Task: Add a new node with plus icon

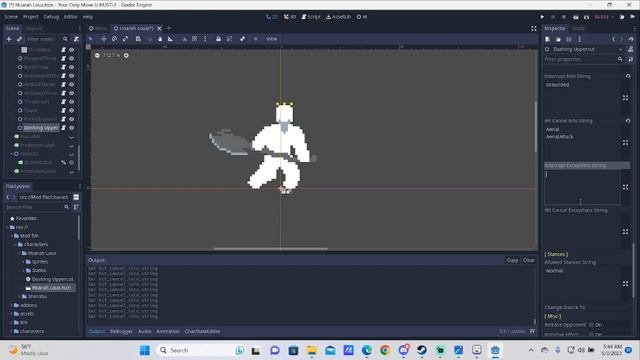Action: (9, 39)
